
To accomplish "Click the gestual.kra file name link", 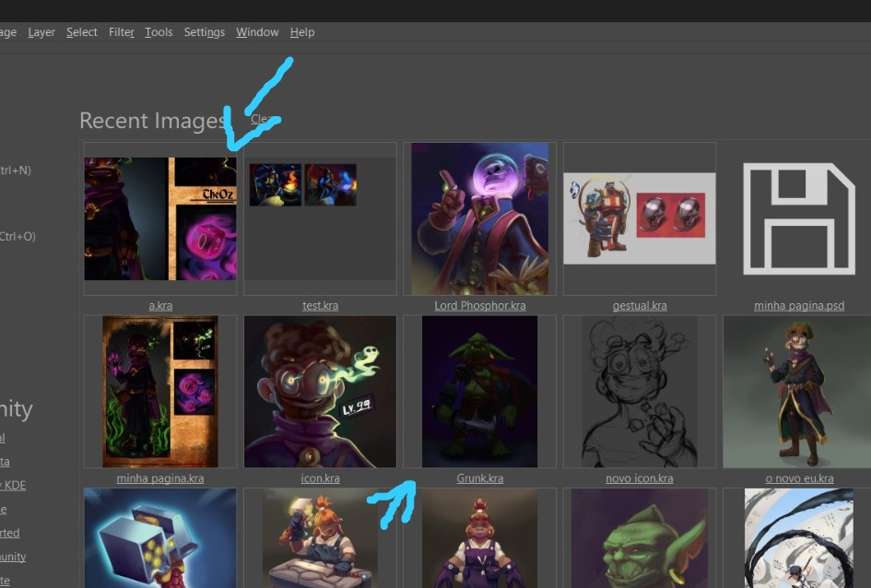I will click(640, 305).
